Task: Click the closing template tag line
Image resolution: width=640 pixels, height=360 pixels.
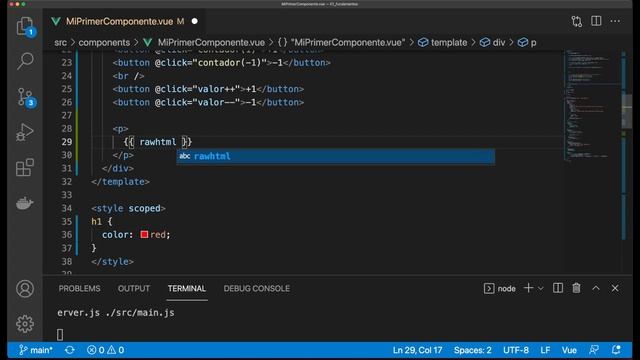Action: (x=120, y=182)
